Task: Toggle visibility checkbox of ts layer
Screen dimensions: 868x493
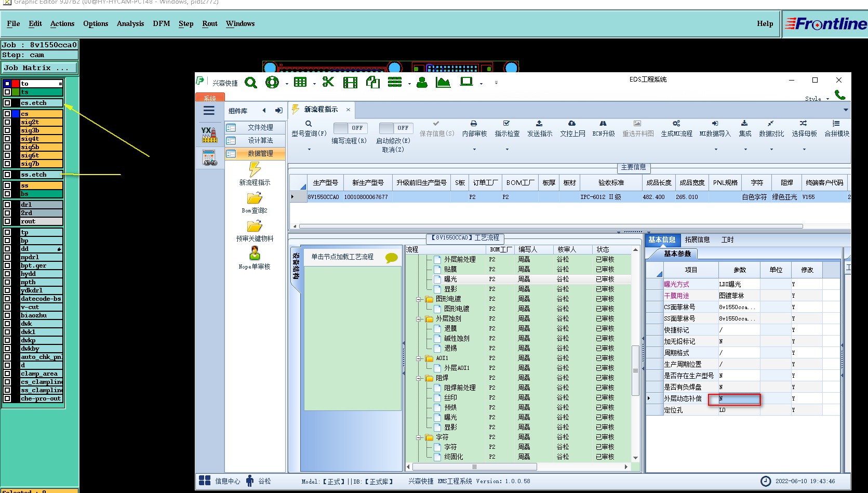Action: tap(7, 92)
